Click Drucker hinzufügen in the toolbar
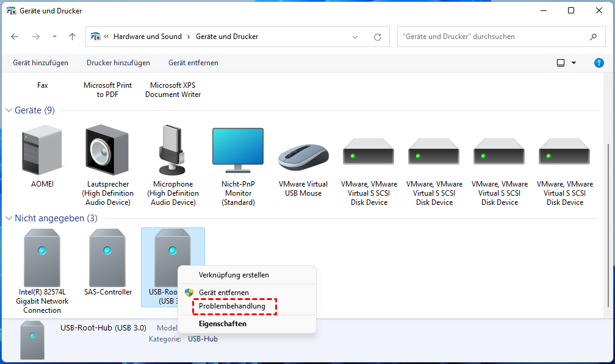Image resolution: width=615 pixels, height=364 pixels. point(118,63)
